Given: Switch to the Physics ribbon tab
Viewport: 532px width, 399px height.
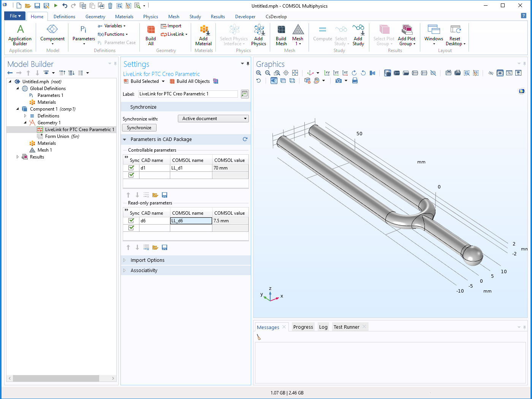Looking at the screenshot, I should pyautogui.click(x=150, y=16).
